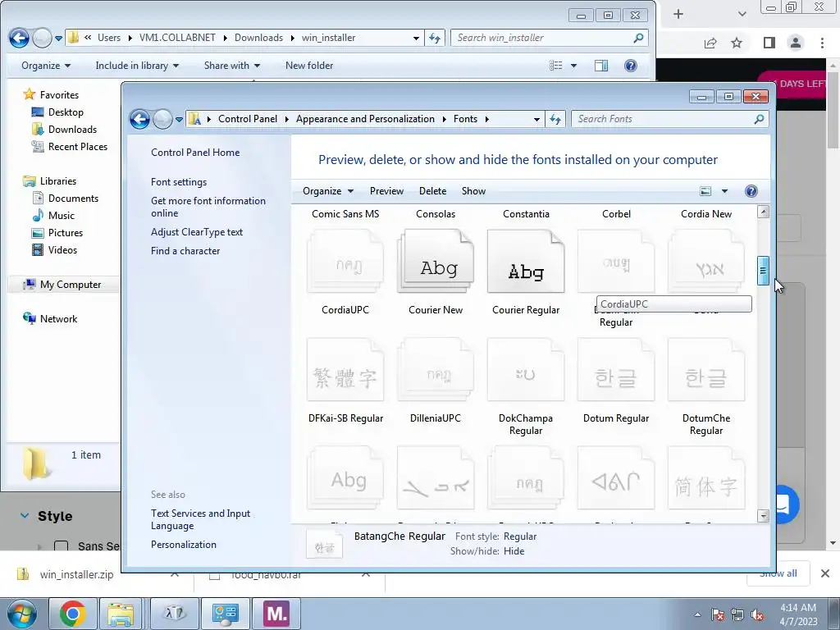Select the DilleniaUPC font icon
The image size is (840, 630).
click(x=436, y=370)
